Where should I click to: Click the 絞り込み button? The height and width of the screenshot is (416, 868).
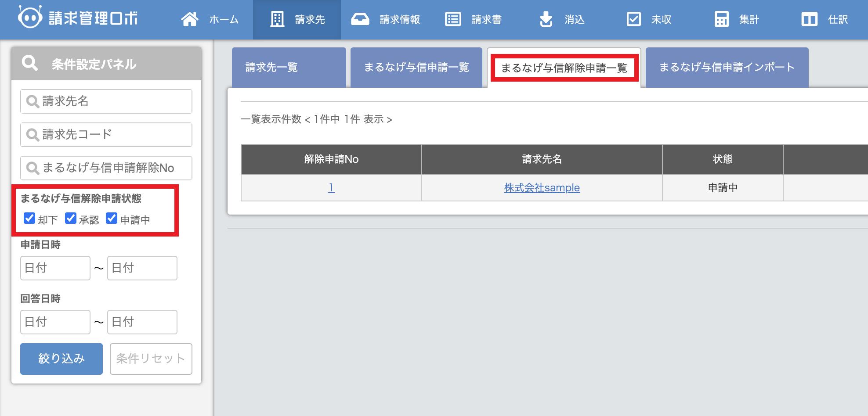(x=61, y=359)
